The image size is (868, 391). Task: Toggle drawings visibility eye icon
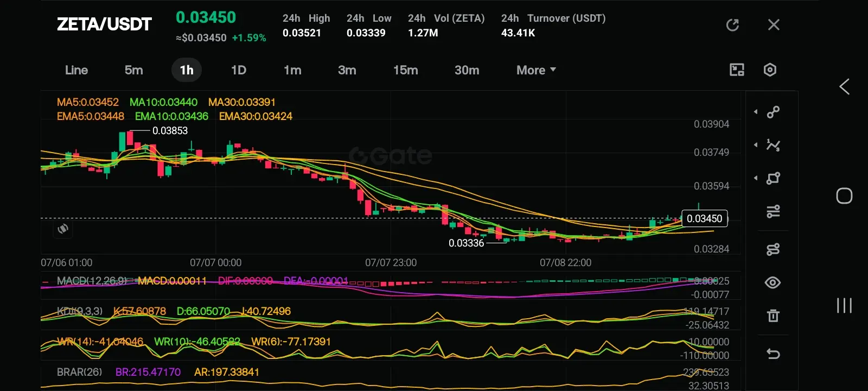pos(773,282)
